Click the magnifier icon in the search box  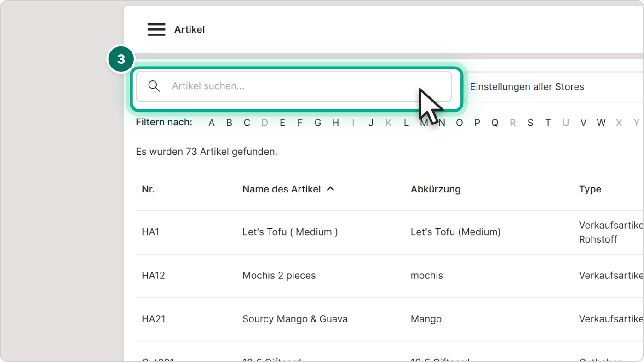[x=154, y=86]
